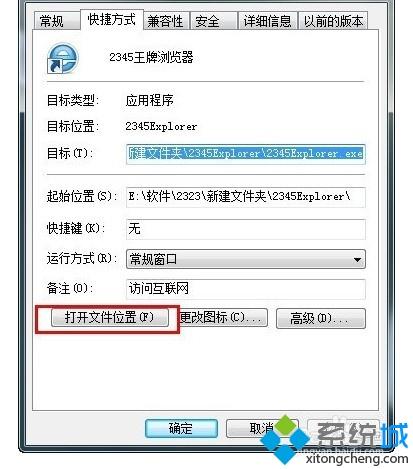Click the 2345 browser shortcut icon
This screenshot has width=413, height=469.
point(63,58)
